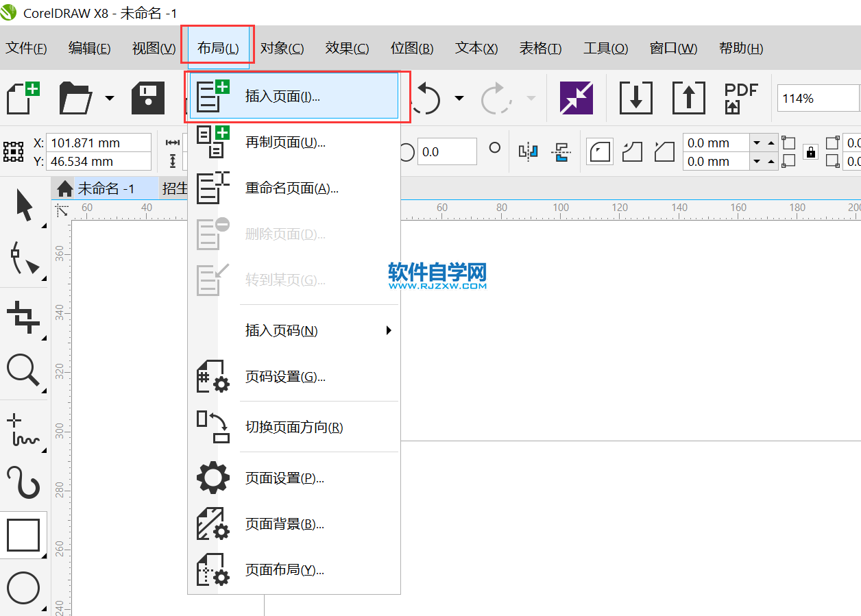This screenshot has height=616, width=861.
Task: Click the Export icon
Action: (689, 98)
